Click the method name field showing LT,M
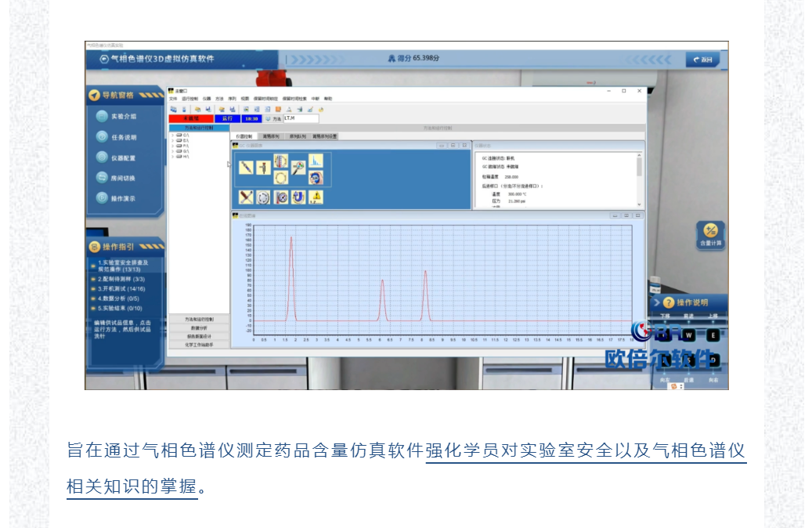The height and width of the screenshot is (528, 812). (301, 118)
